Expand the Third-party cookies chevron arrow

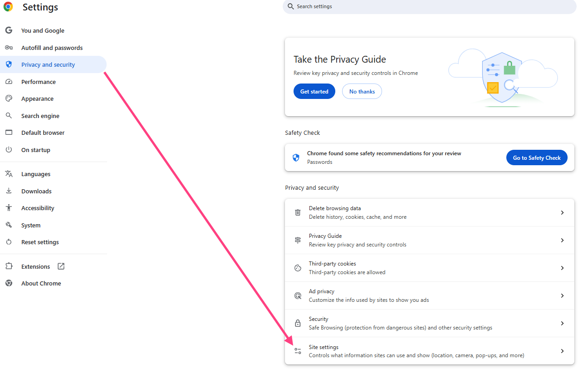(x=562, y=268)
